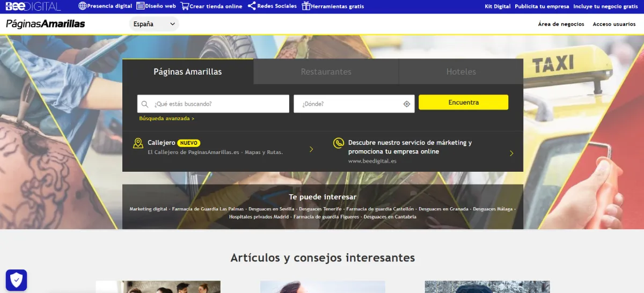Click Marketing digital suggestion link

point(149,209)
